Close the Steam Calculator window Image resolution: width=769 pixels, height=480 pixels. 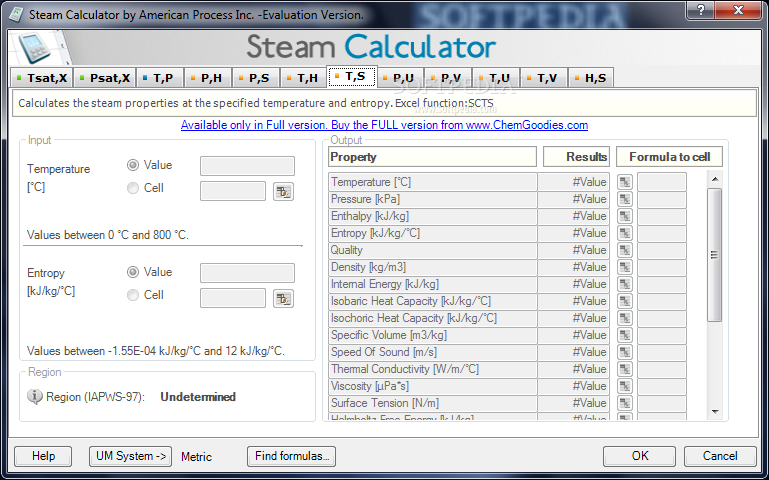[739, 10]
